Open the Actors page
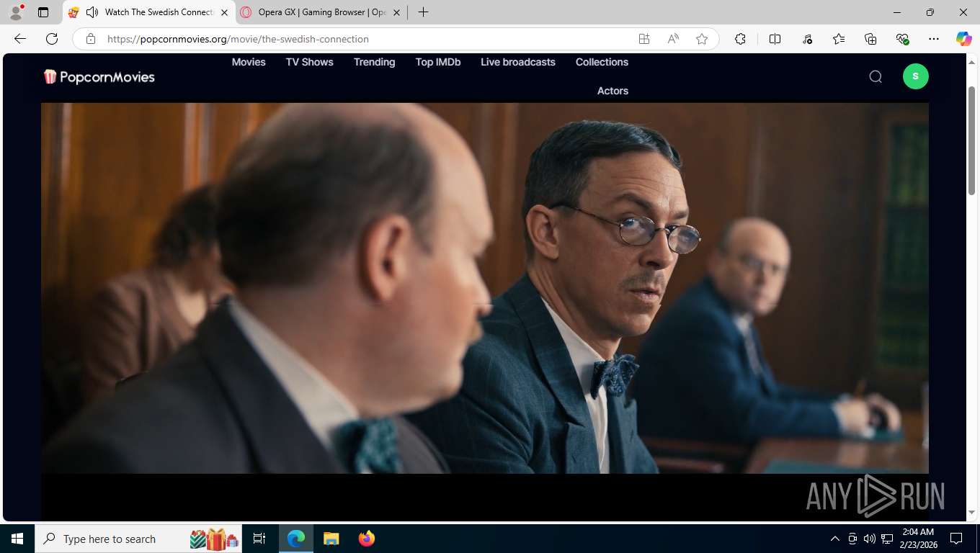This screenshot has width=980, height=553. coord(612,91)
